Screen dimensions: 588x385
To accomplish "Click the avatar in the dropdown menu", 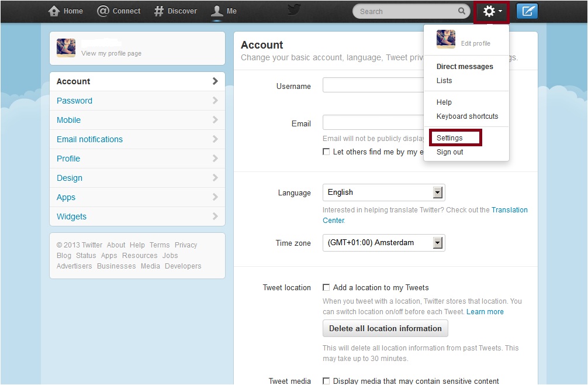I will click(446, 39).
